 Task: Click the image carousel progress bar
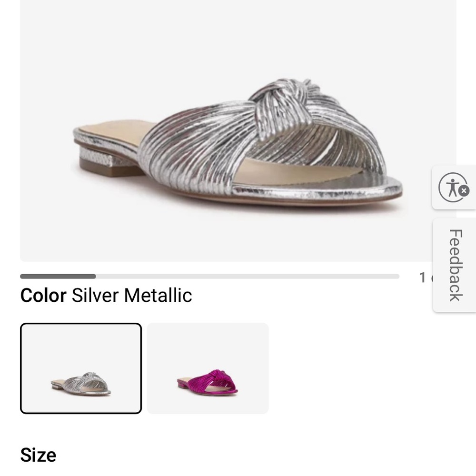[x=209, y=275]
